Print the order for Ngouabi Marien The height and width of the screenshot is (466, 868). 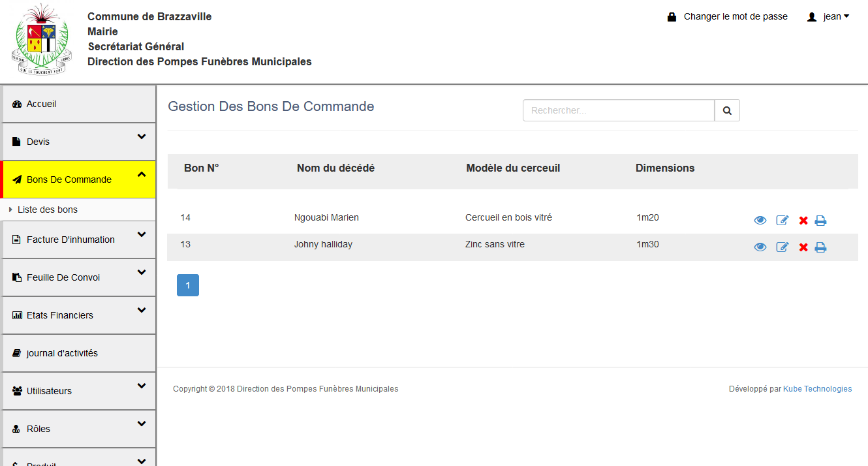coord(820,221)
